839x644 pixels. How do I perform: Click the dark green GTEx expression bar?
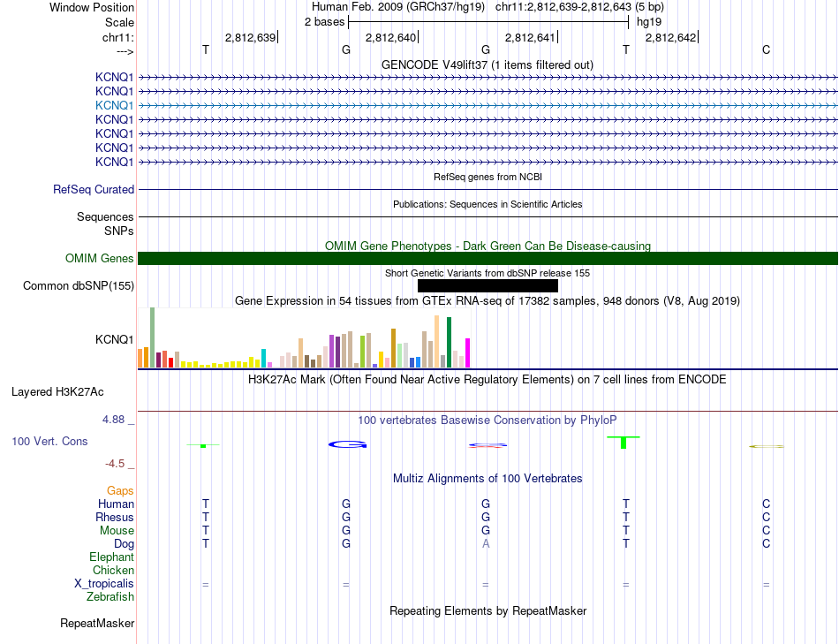(450, 343)
